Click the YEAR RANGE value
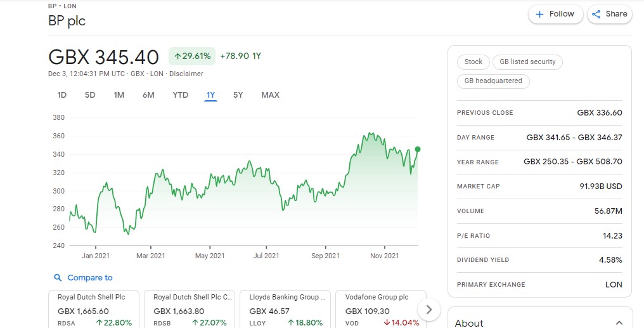The height and width of the screenshot is (328, 644). tap(573, 162)
